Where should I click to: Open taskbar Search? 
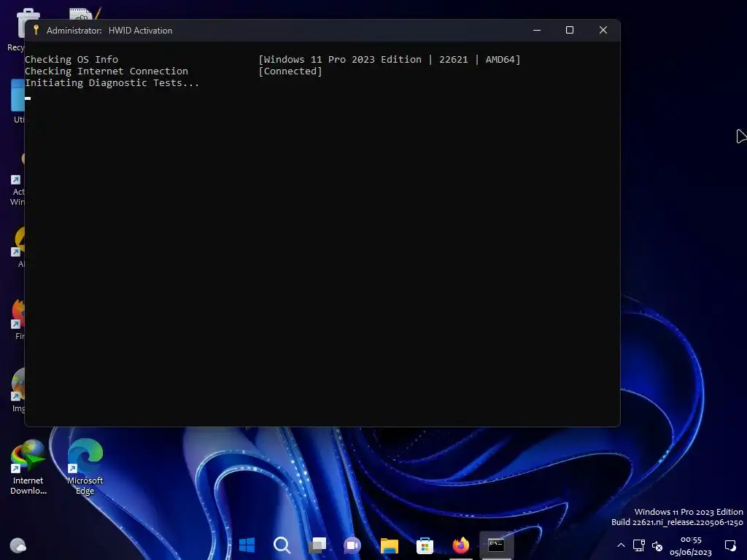click(282, 545)
